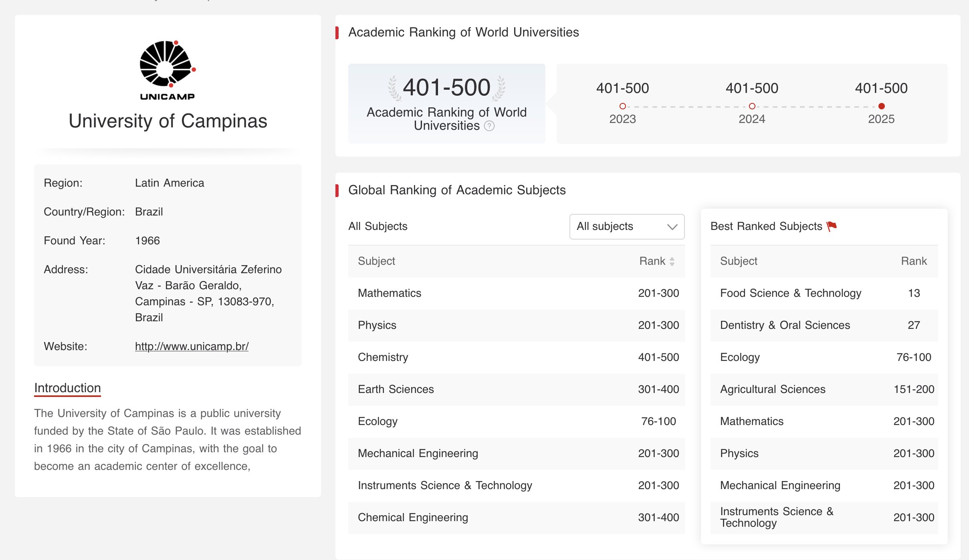The width and height of the screenshot is (969, 560).
Task: Sort by the Rank column arrows
Action: coord(672,261)
